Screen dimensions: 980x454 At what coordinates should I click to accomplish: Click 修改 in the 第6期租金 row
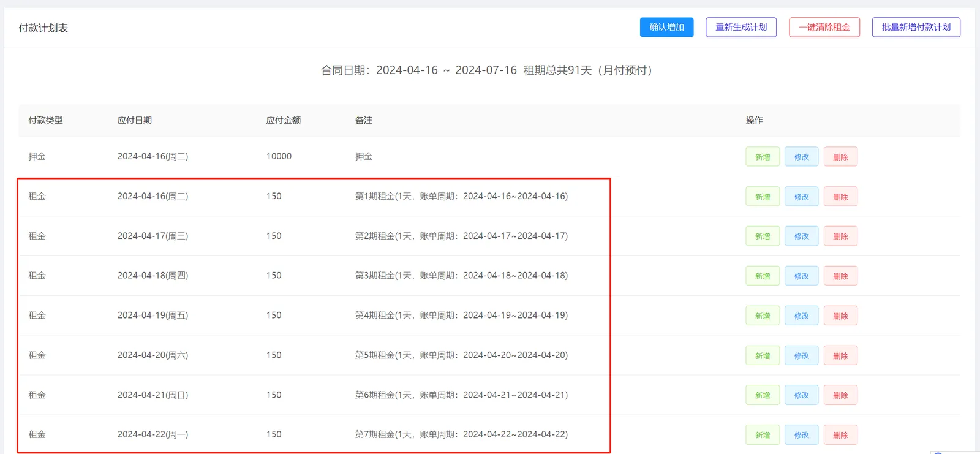coord(802,395)
